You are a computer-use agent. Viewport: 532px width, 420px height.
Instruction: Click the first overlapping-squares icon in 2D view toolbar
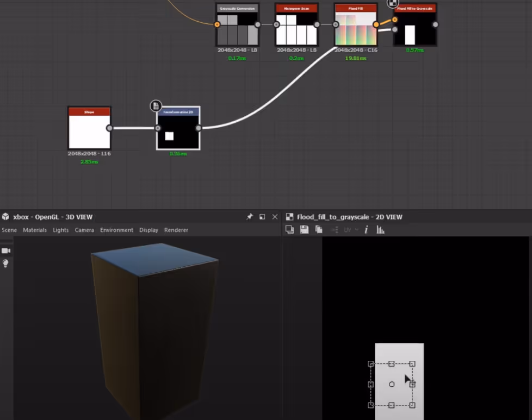click(290, 229)
